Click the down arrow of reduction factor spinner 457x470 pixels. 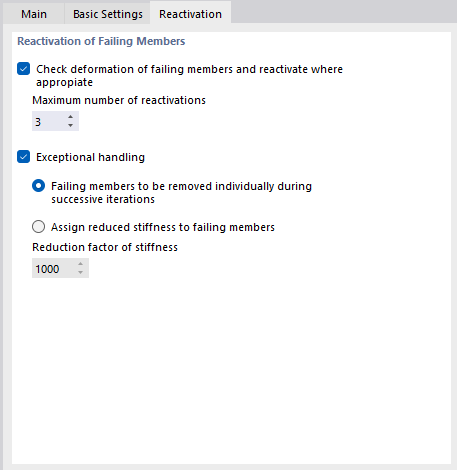80,272
